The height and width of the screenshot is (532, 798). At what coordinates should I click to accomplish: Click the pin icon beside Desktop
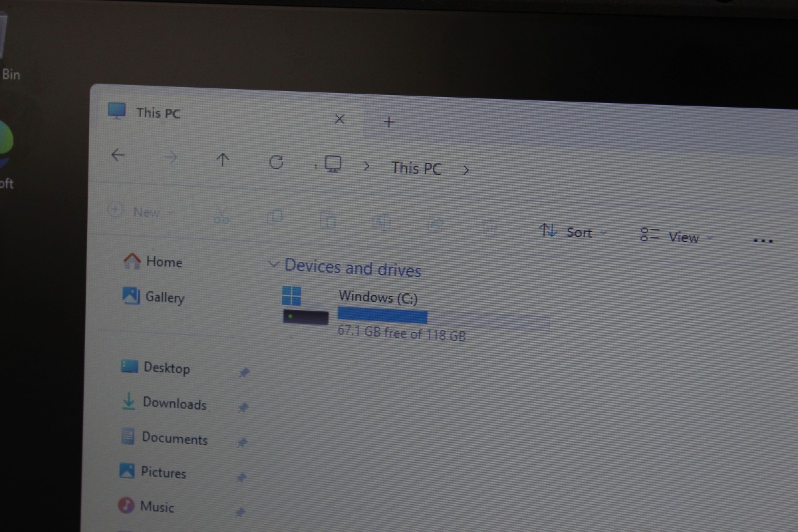tap(243, 373)
